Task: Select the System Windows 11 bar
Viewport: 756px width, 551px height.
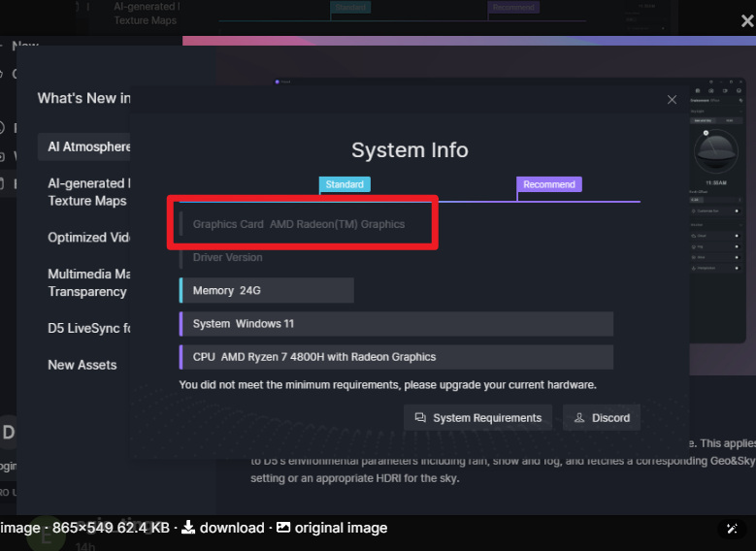Action: [x=396, y=323]
